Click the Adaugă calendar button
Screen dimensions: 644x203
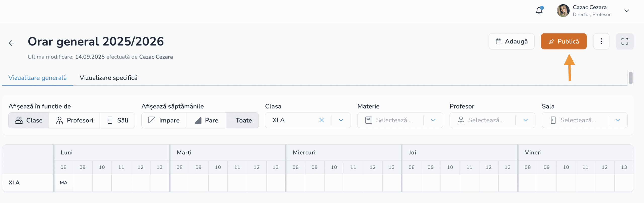pyautogui.click(x=511, y=41)
